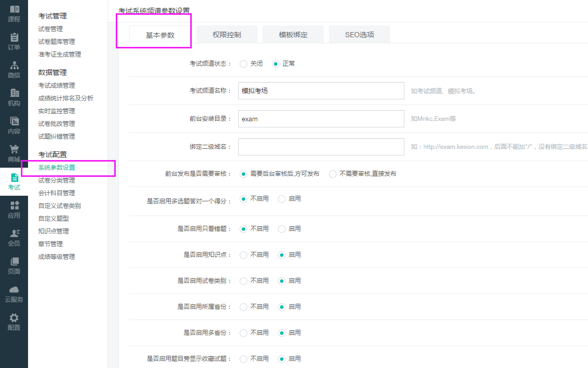Open the 商城 (Mall) shopping cart icon
This screenshot has height=368, width=588.
(x=14, y=150)
